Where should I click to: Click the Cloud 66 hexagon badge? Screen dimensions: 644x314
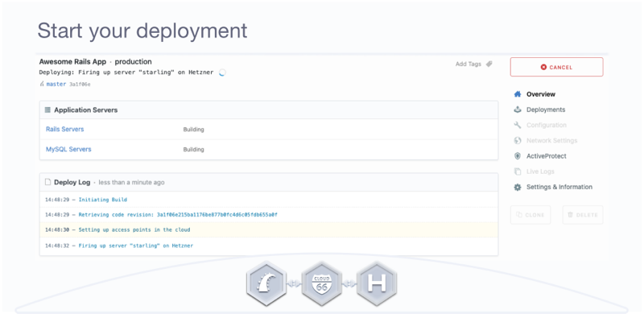321,283
